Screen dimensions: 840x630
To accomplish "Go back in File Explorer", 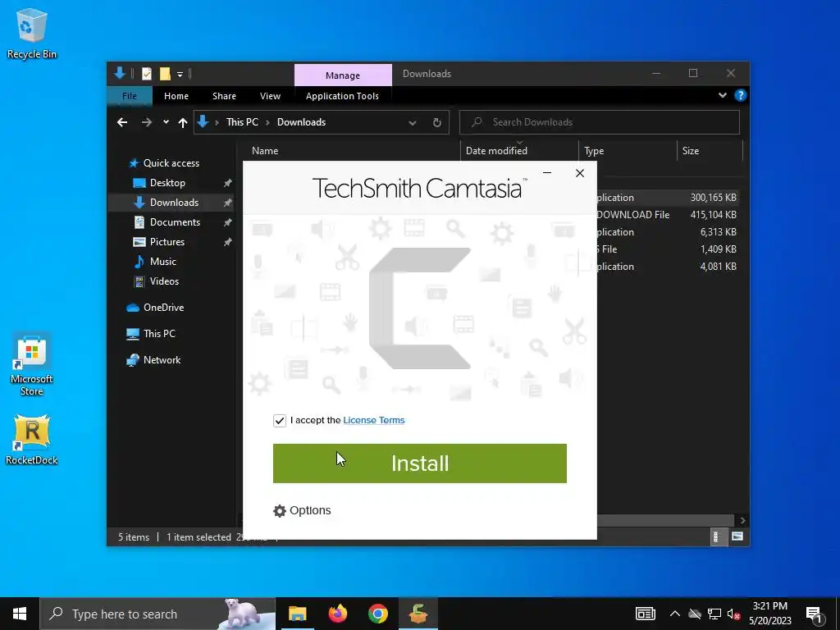I will click(x=122, y=123).
